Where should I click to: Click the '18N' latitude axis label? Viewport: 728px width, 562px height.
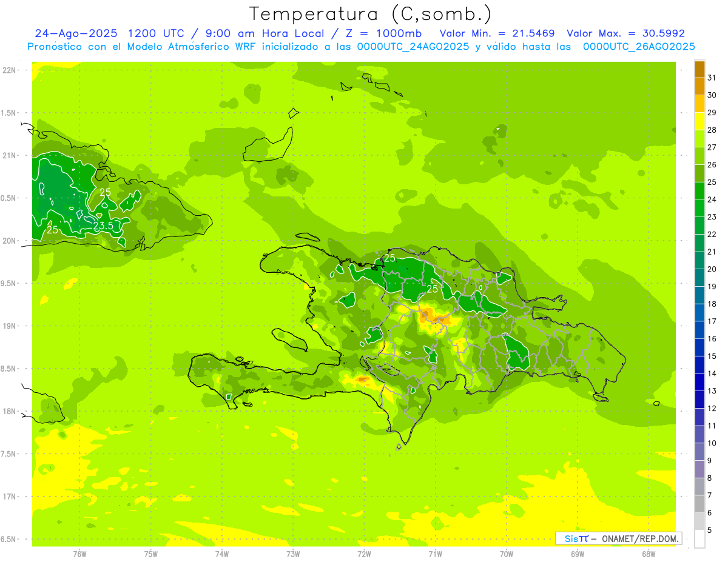[x=10, y=411]
